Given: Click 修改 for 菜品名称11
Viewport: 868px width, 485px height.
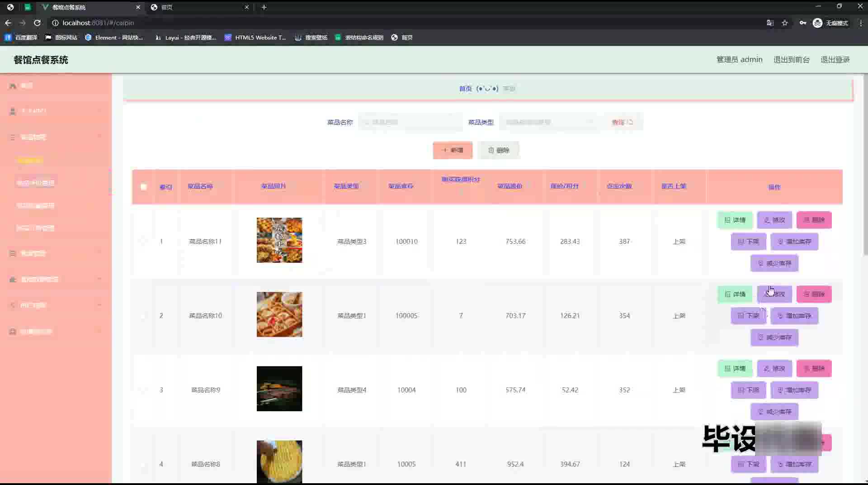Looking at the screenshot, I should (774, 220).
